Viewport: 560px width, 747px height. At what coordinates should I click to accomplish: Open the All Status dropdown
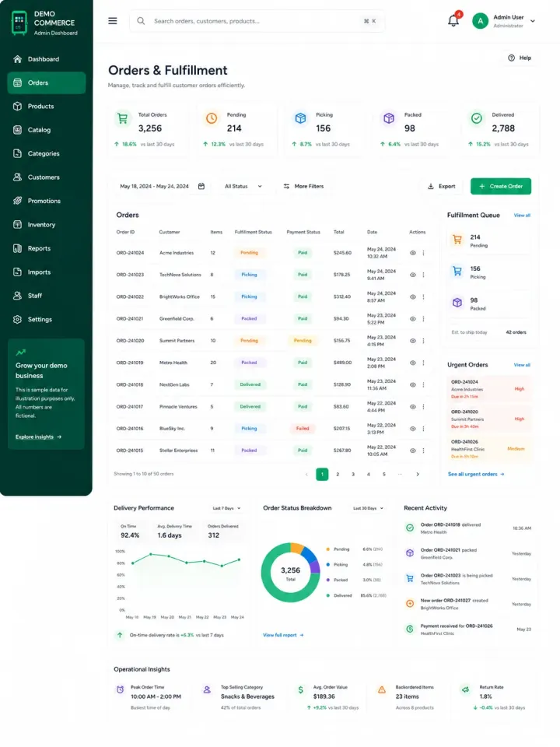tap(243, 186)
